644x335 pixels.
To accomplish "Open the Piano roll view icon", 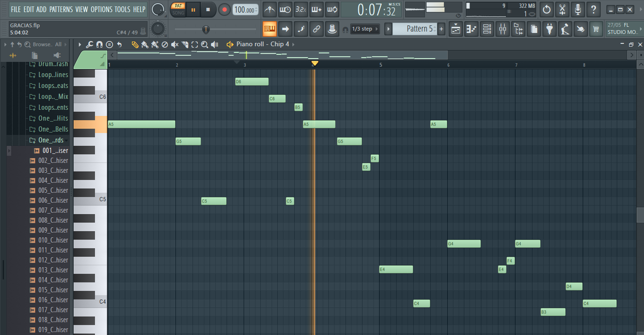I will (471, 29).
